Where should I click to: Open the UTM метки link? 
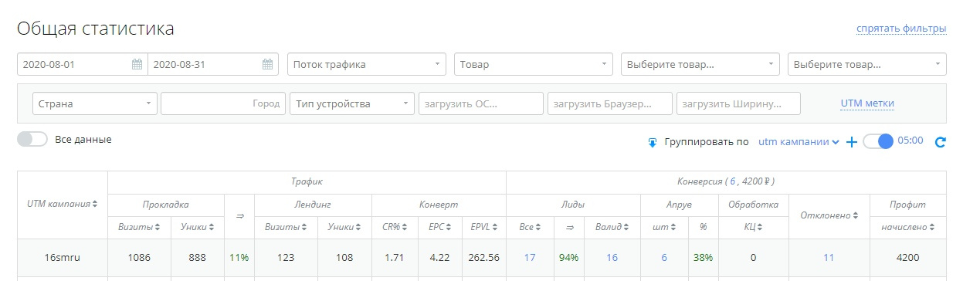pos(867,103)
